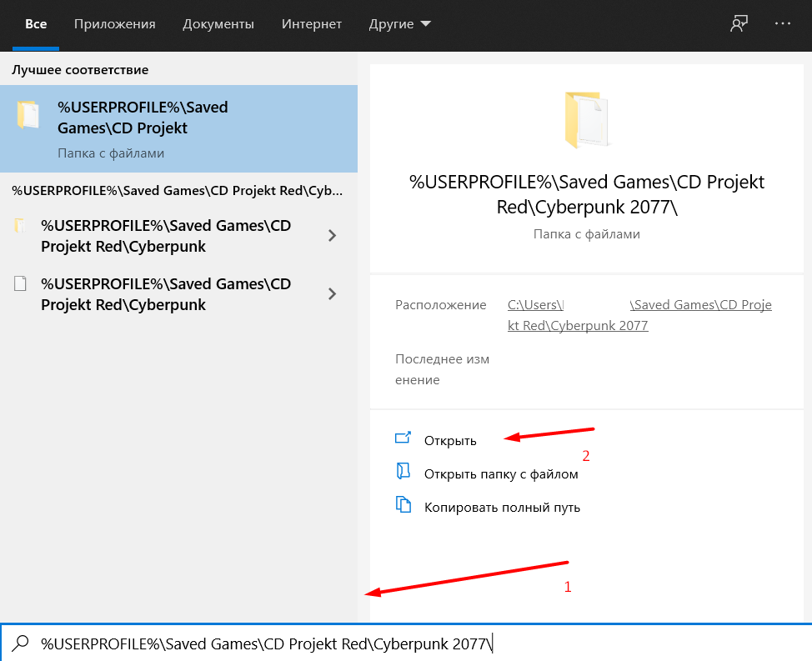Click the Открыть launch icon
The height and width of the screenshot is (661, 812).
click(x=403, y=438)
